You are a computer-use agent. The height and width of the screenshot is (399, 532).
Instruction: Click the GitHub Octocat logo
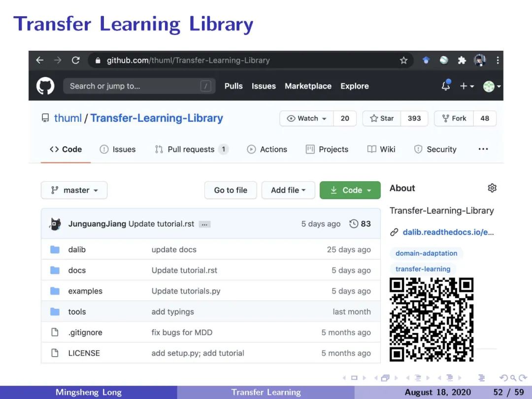pos(45,86)
